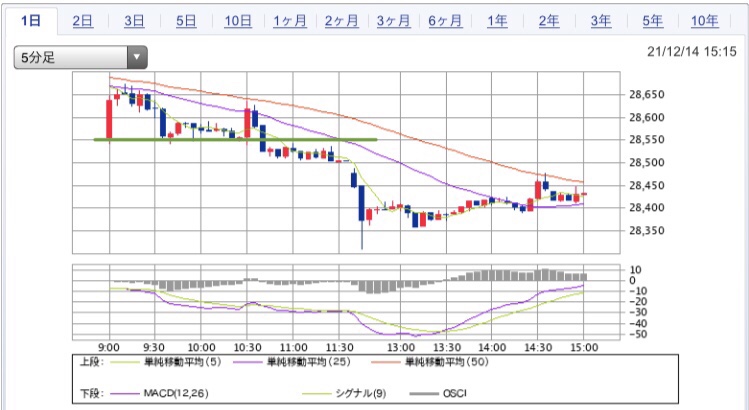Click the 13:30 time axis label

(446, 347)
